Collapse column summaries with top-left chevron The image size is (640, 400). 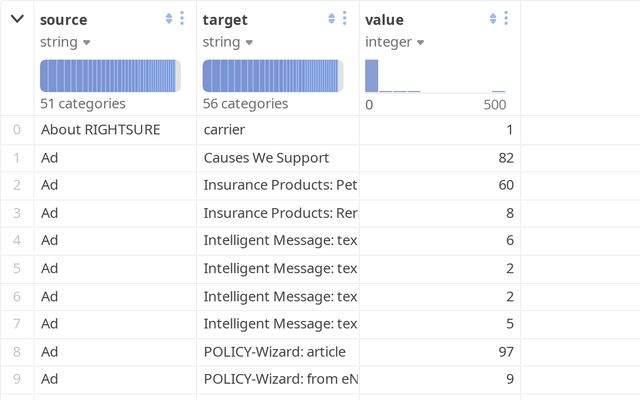(17, 19)
